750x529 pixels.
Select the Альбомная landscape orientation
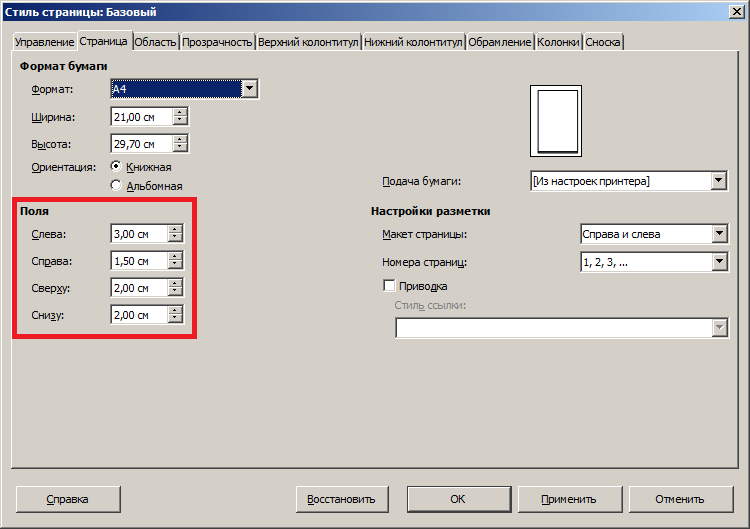point(116,185)
